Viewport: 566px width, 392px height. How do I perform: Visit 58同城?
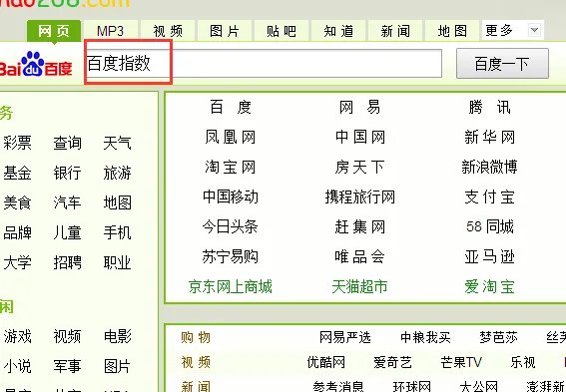490,226
